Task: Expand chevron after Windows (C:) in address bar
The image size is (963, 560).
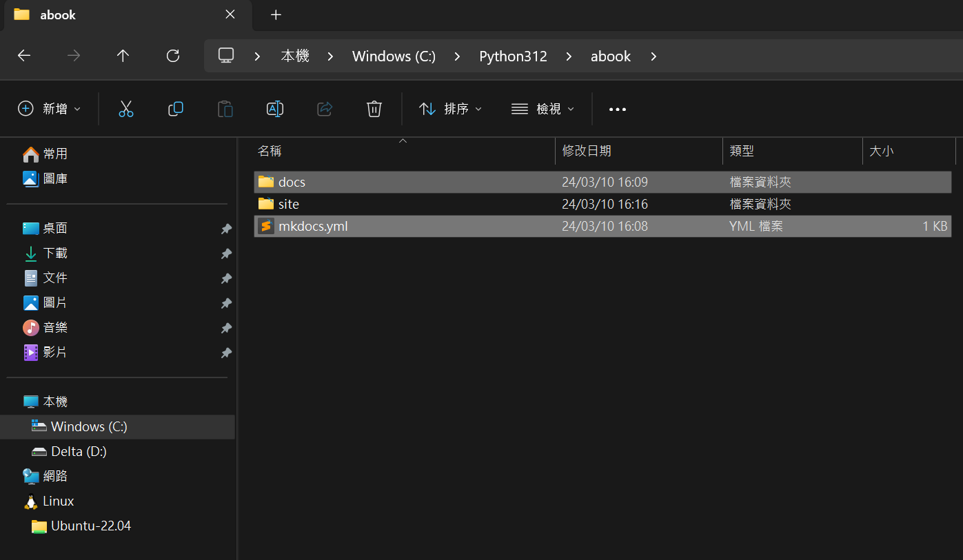Action: coord(457,56)
